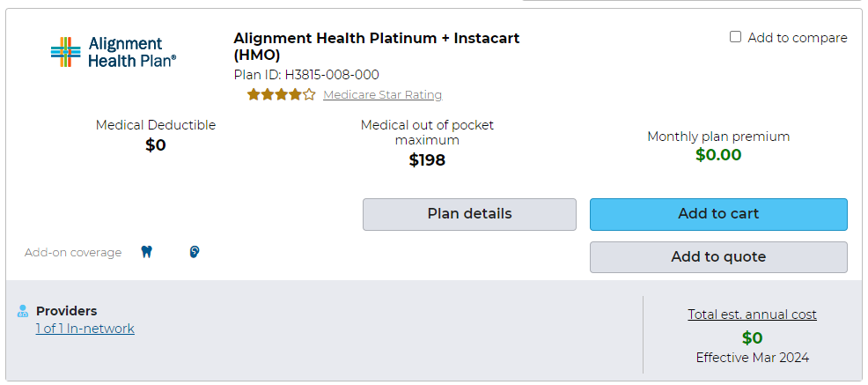
Task: Click the $198 out of pocket maximum value
Action: [427, 160]
